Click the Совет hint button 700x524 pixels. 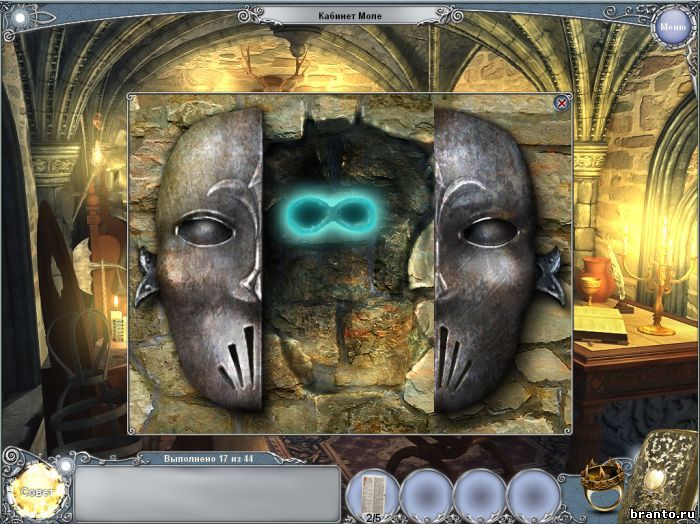coord(38,491)
